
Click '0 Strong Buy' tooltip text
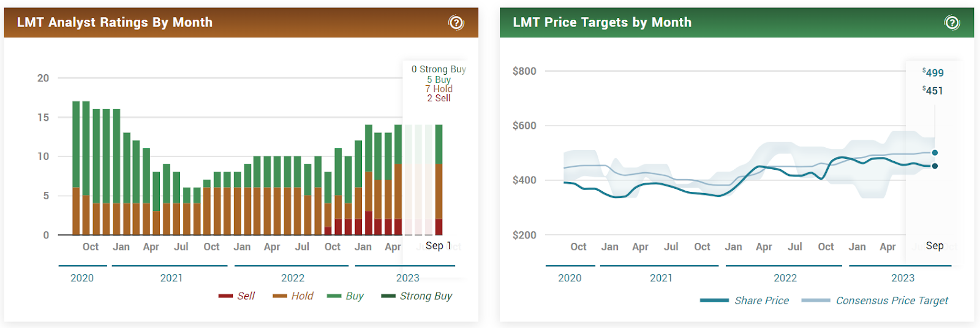click(x=439, y=69)
